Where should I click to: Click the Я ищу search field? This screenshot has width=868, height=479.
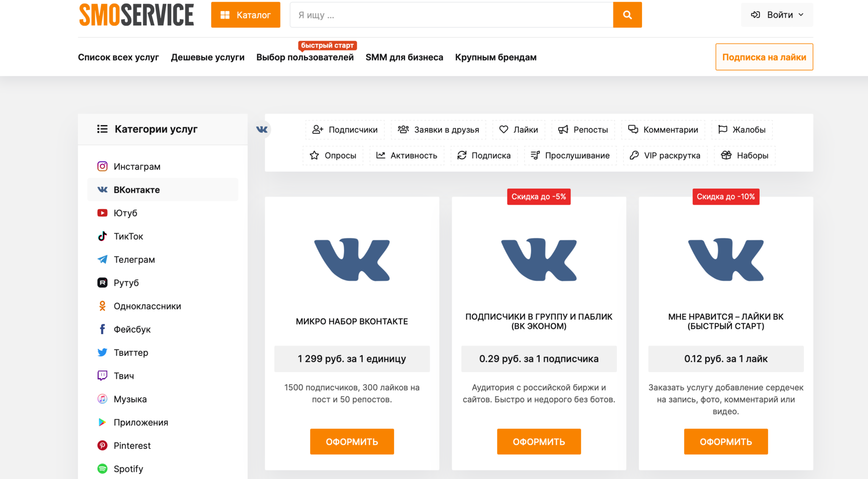[451, 15]
